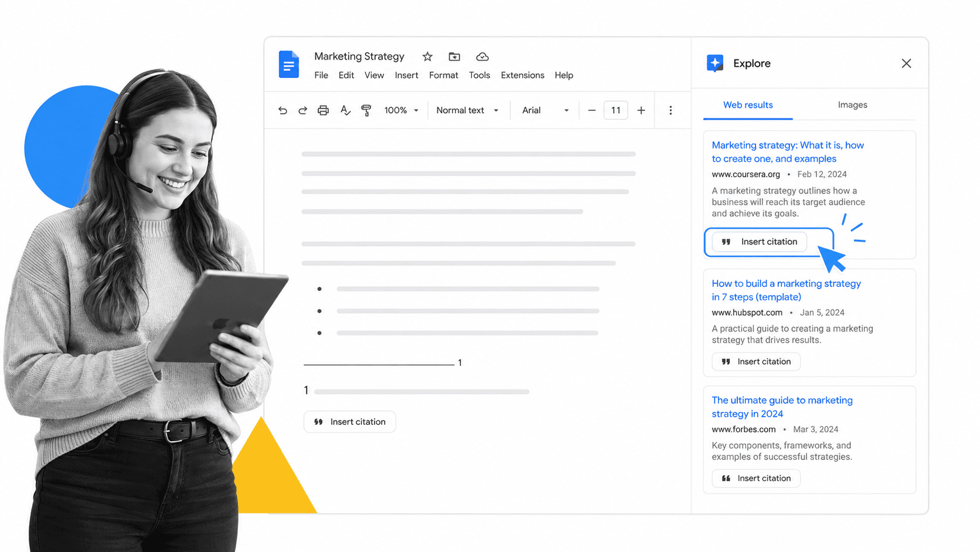Click www.hubspot.com source text
This screenshot has height=552, width=980.
click(747, 313)
